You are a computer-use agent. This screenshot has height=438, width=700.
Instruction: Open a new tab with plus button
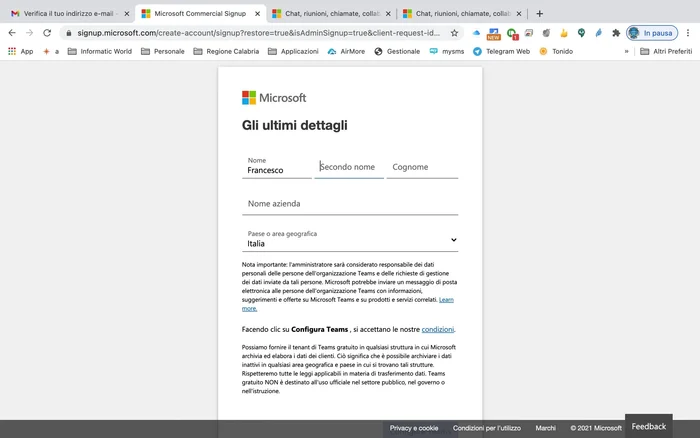(540, 13)
